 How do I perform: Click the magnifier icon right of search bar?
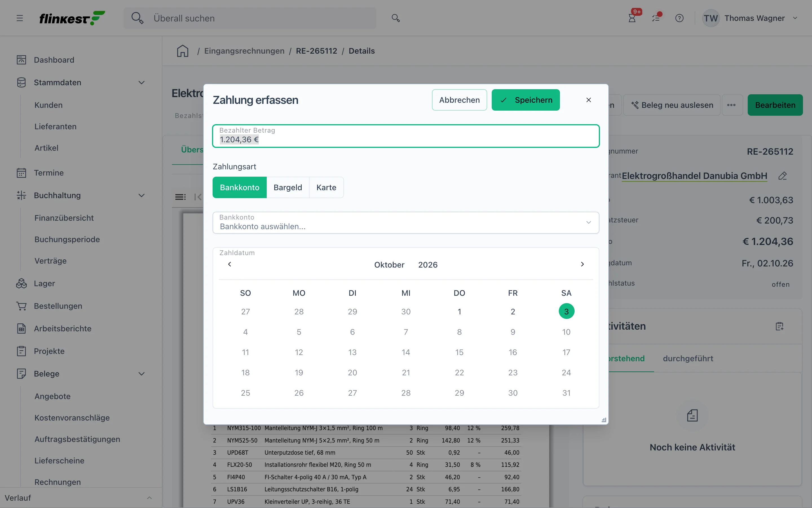pos(396,18)
